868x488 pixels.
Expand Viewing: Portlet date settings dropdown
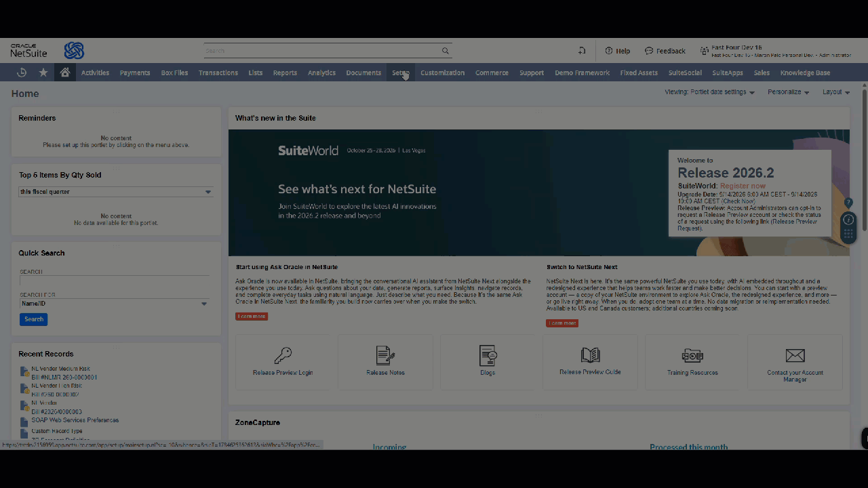point(710,92)
